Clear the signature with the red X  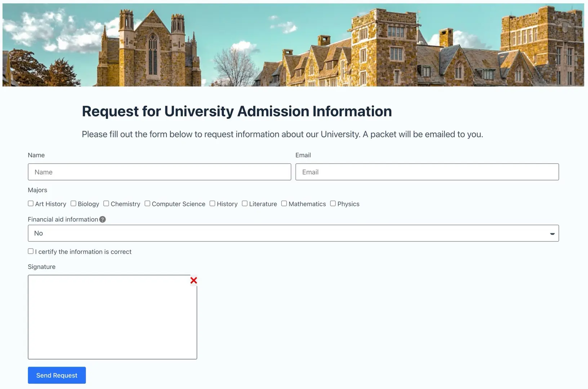[x=193, y=280]
